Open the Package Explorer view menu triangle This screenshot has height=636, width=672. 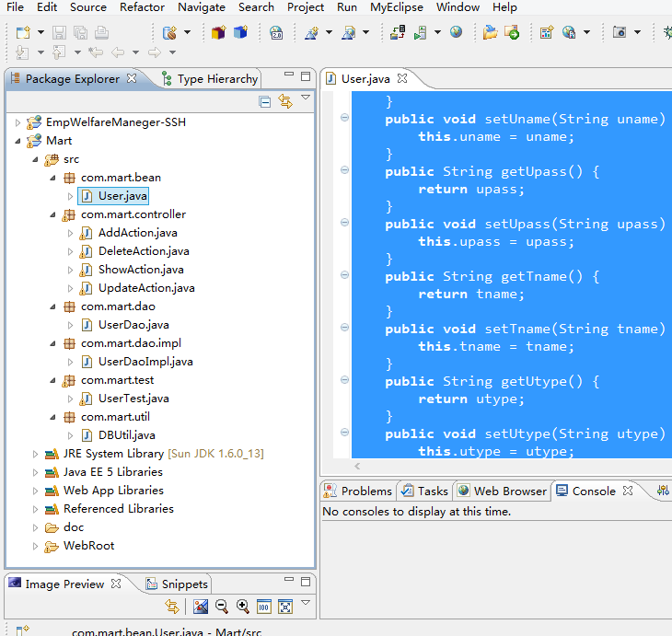coord(306,98)
